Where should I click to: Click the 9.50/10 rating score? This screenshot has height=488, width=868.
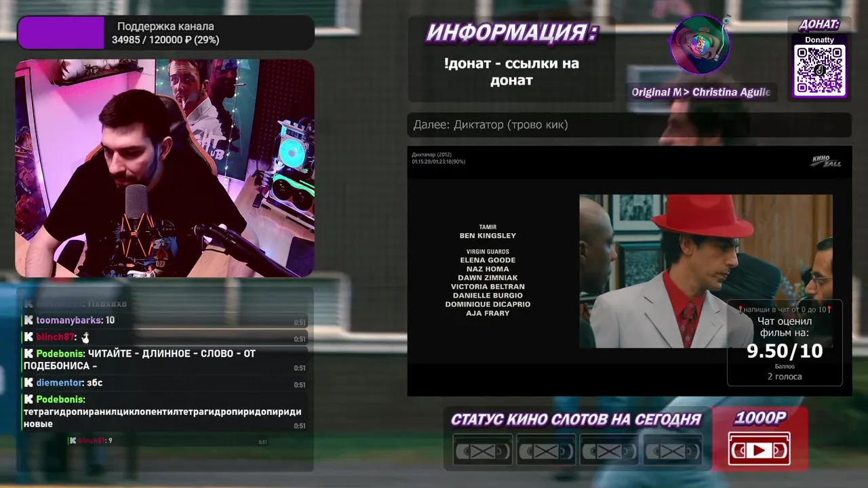pos(785,351)
